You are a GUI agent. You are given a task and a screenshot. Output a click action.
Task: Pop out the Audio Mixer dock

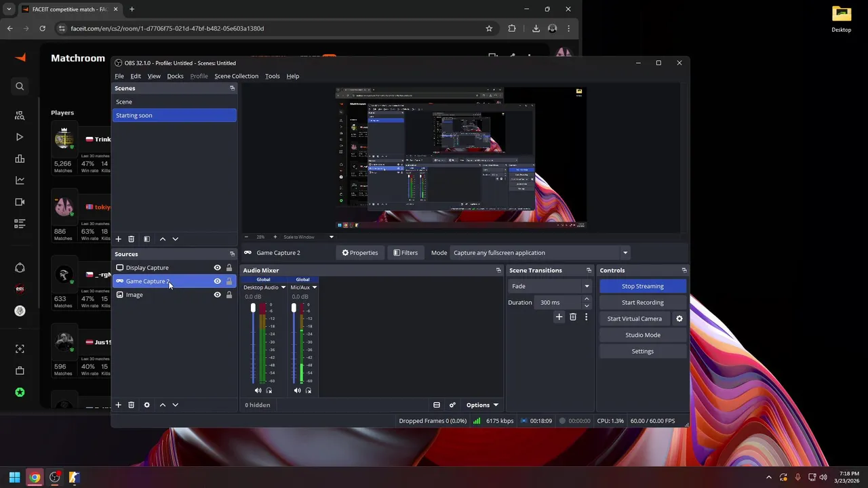tap(498, 270)
